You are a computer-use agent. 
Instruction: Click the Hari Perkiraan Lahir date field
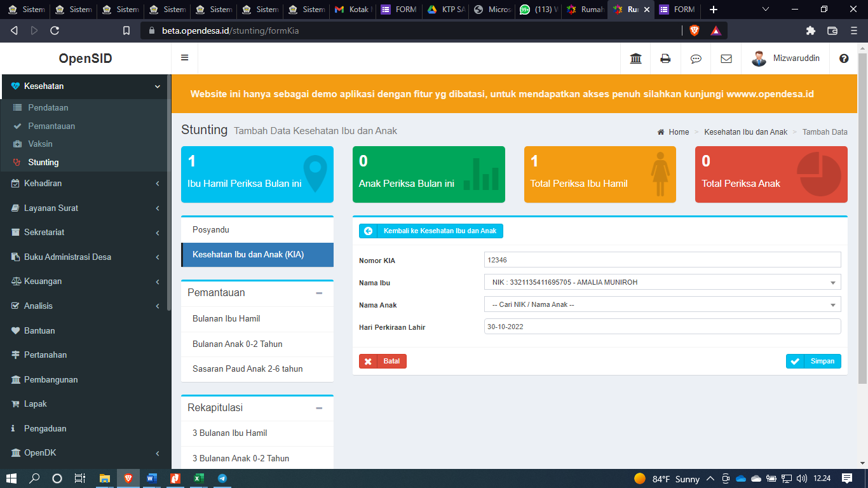(x=662, y=327)
